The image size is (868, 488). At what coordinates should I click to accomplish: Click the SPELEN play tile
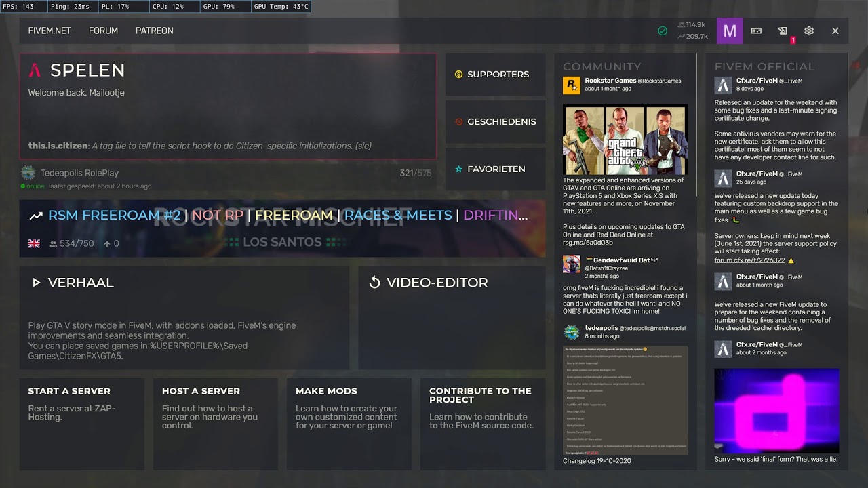(228, 106)
